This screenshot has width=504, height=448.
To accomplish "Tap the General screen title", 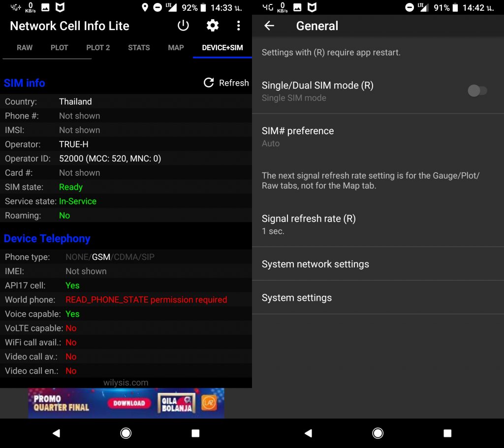I will (x=317, y=26).
